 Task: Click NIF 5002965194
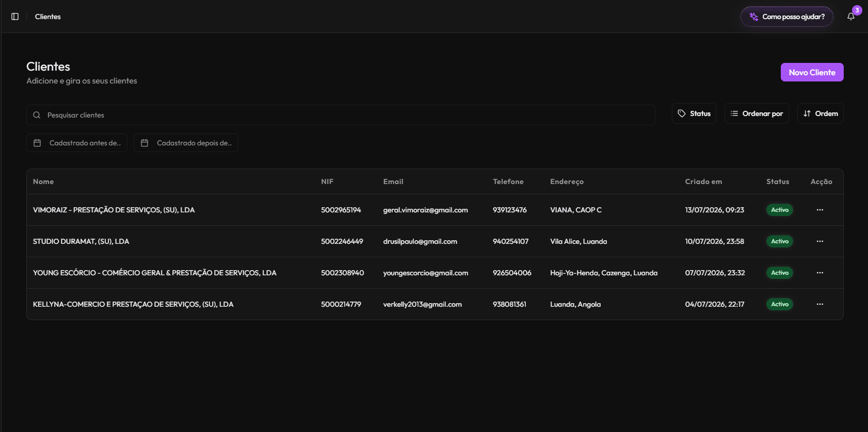(x=341, y=210)
